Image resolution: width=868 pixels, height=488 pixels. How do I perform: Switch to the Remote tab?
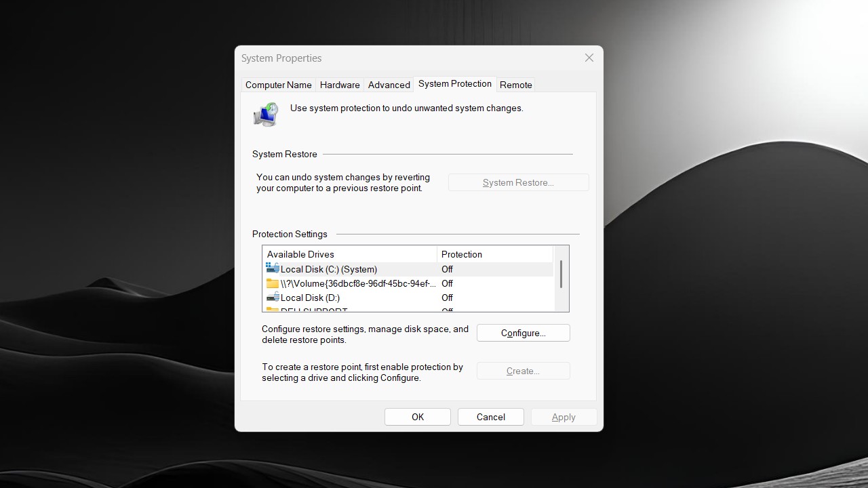point(515,85)
